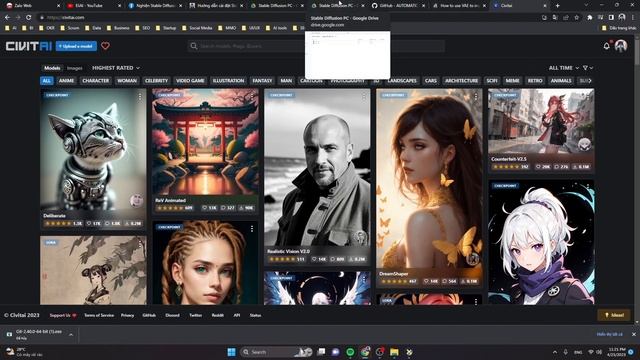Open the HIGHEST RATED sort dropdown
640x360 pixels.
[116, 68]
